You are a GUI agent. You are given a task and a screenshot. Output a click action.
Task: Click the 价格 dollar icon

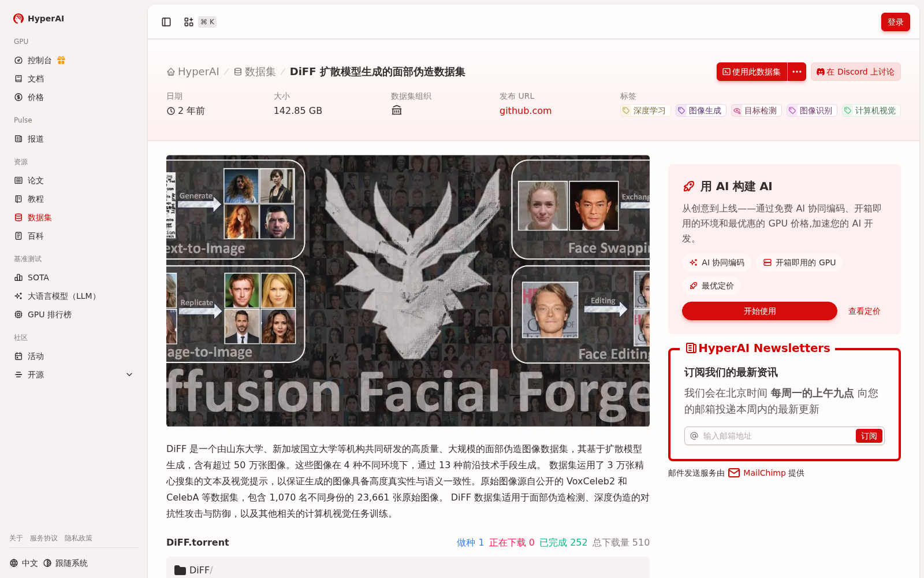click(x=18, y=97)
